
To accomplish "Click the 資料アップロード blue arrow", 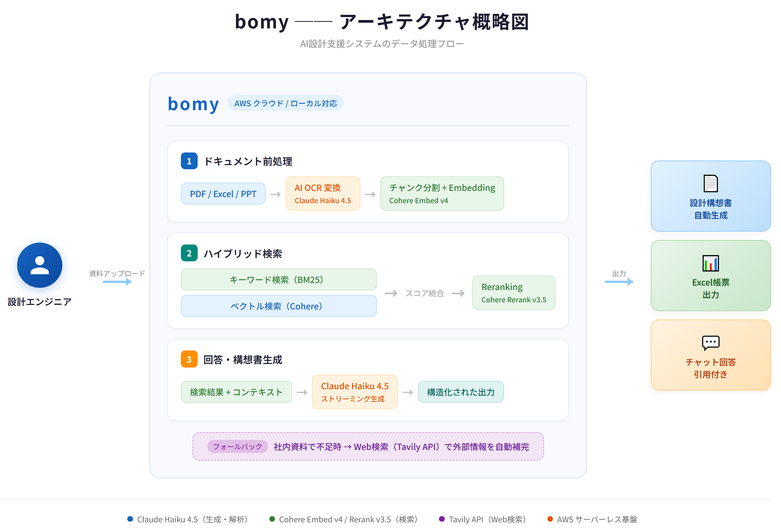I will (x=117, y=282).
